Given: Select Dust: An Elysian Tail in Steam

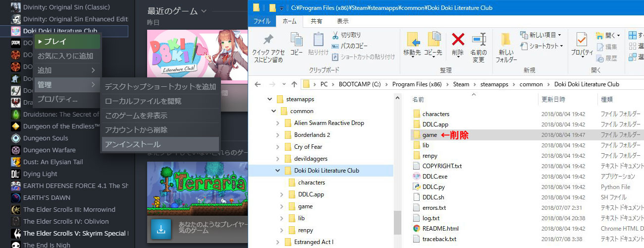Looking at the screenshot, I should [x=53, y=162].
